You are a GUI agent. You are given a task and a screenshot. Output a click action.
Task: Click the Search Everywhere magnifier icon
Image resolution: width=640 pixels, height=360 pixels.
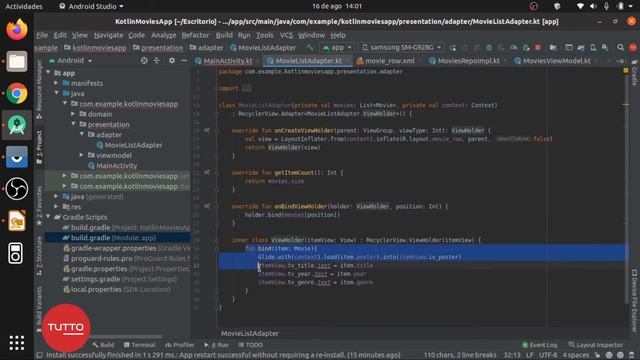pyautogui.click(x=620, y=48)
